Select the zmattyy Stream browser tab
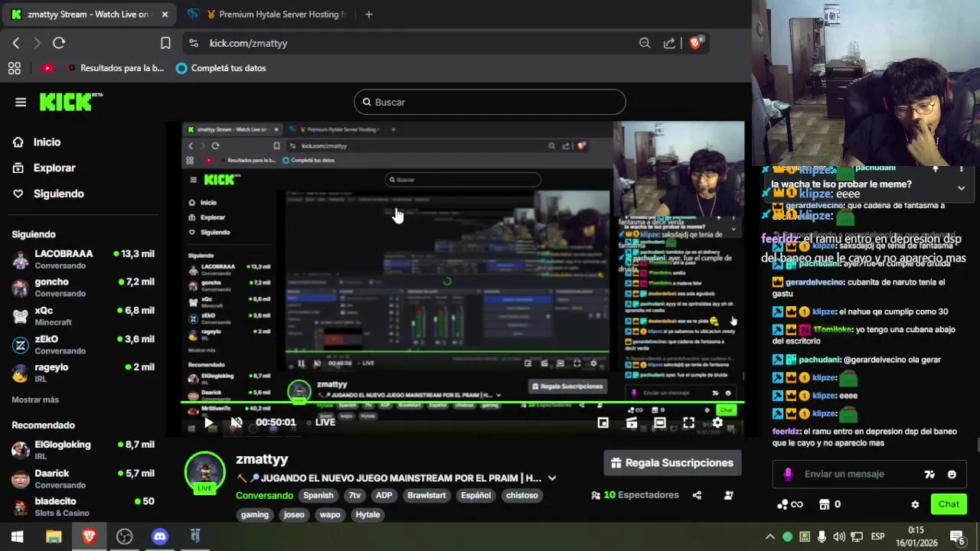Screen dimensions: 980x551 click(90, 14)
